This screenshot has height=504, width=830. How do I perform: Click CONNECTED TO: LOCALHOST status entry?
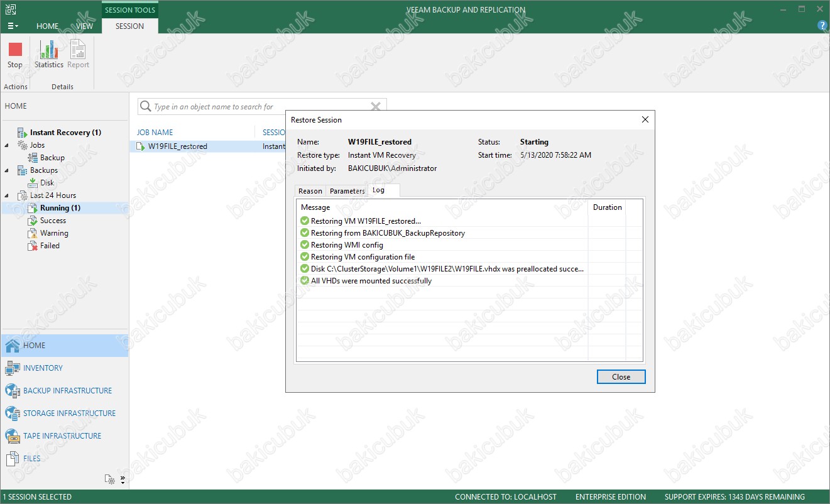(506, 497)
